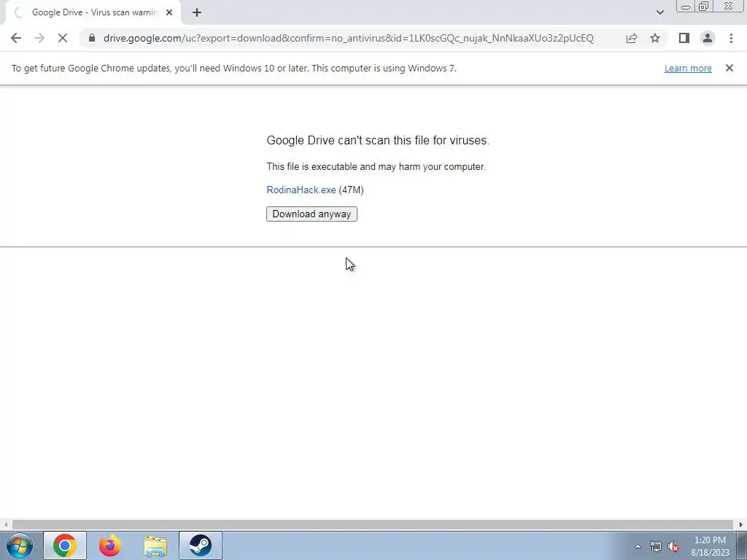747x560 pixels.
Task: Open the Windows Start menu
Action: pyautogui.click(x=20, y=545)
